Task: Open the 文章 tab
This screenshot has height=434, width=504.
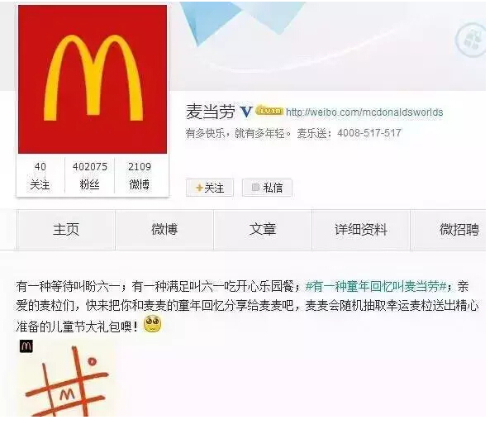Action: (263, 230)
